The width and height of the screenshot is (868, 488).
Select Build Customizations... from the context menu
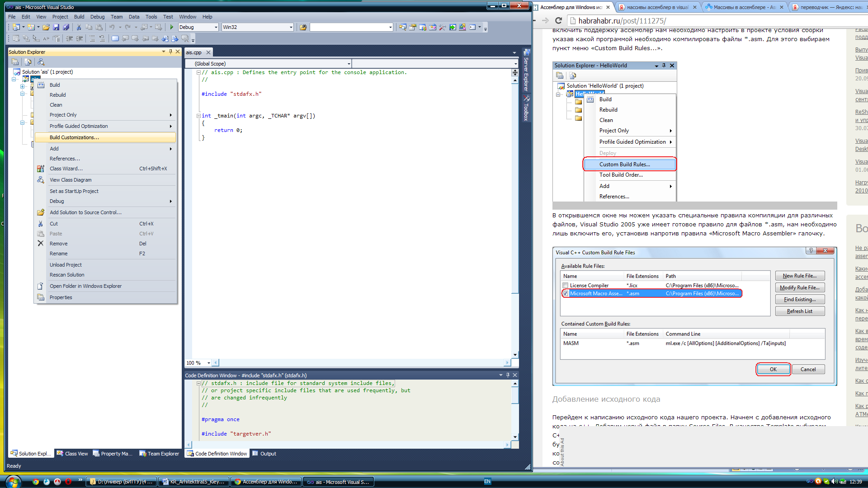tap(106, 137)
